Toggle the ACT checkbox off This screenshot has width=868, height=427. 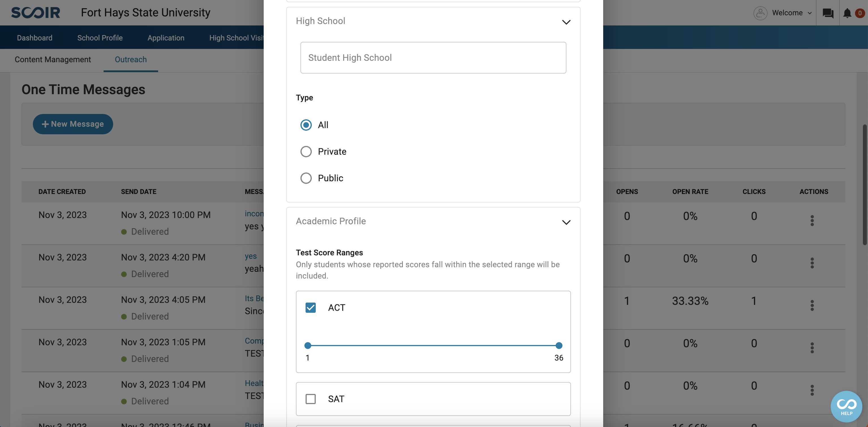(311, 307)
